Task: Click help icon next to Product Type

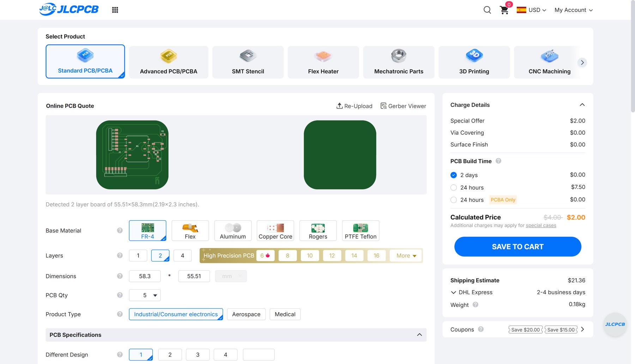Action: click(x=120, y=314)
